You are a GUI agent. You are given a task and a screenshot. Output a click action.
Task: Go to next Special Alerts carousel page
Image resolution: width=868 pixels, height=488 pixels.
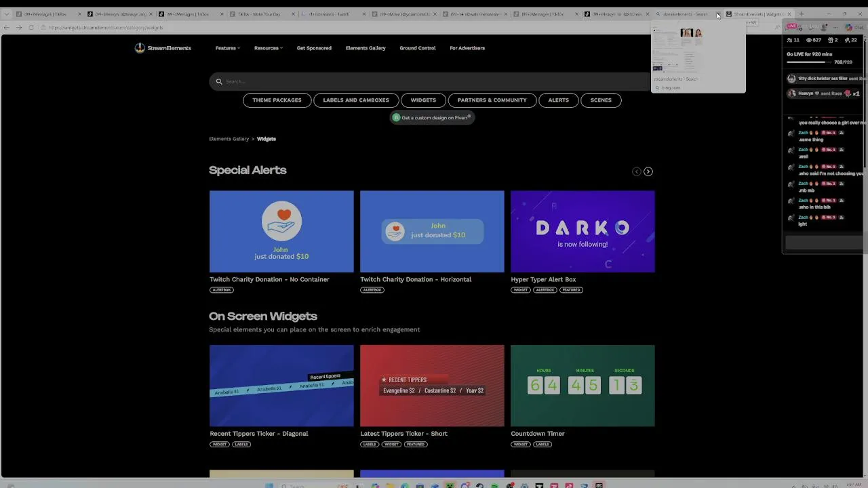[648, 171]
